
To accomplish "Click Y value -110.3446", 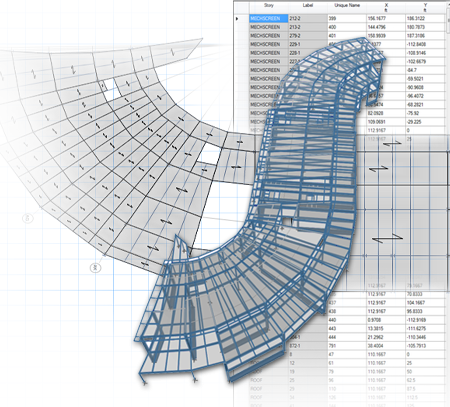I will pos(425,337).
